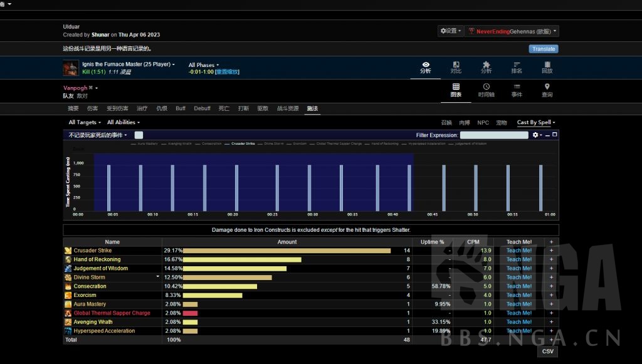The height and width of the screenshot is (364, 642).
Task: Switch to the 时间轴 timeline view
Action: coord(486,90)
